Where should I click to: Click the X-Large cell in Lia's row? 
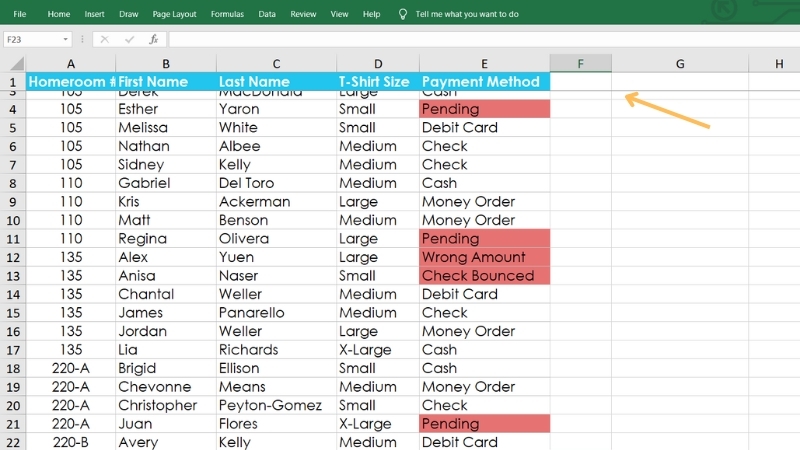[378, 349]
